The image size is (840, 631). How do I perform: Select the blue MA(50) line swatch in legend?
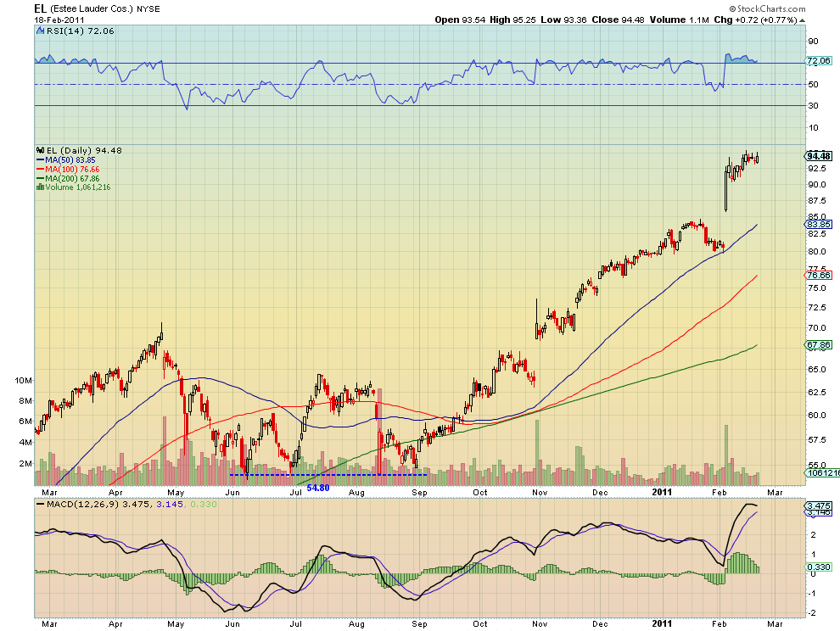[40, 160]
